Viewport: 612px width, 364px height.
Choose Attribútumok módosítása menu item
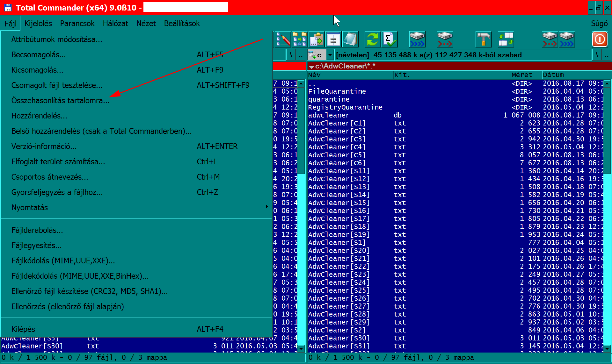(136, 39)
